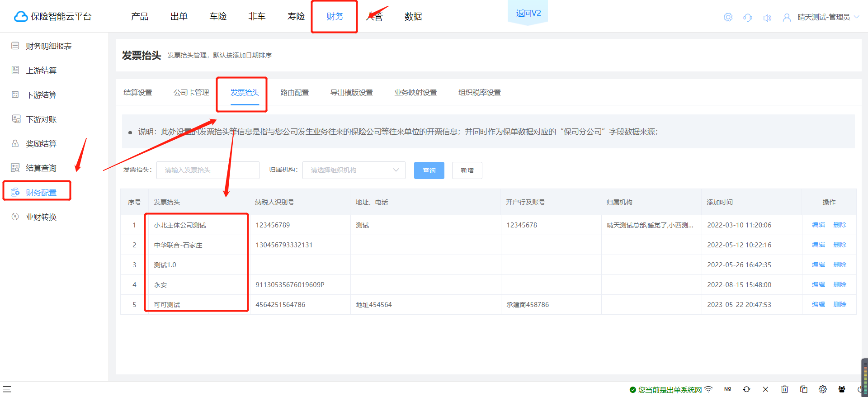
Task: Click the 业财转换 sidebar icon
Action: [15, 217]
